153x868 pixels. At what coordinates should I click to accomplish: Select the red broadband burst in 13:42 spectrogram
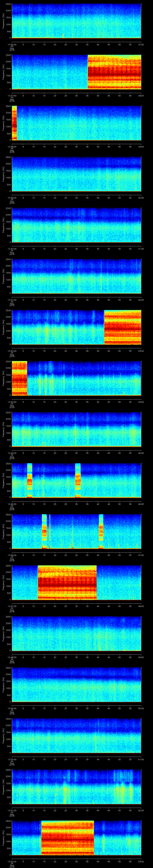[x=122, y=327]
